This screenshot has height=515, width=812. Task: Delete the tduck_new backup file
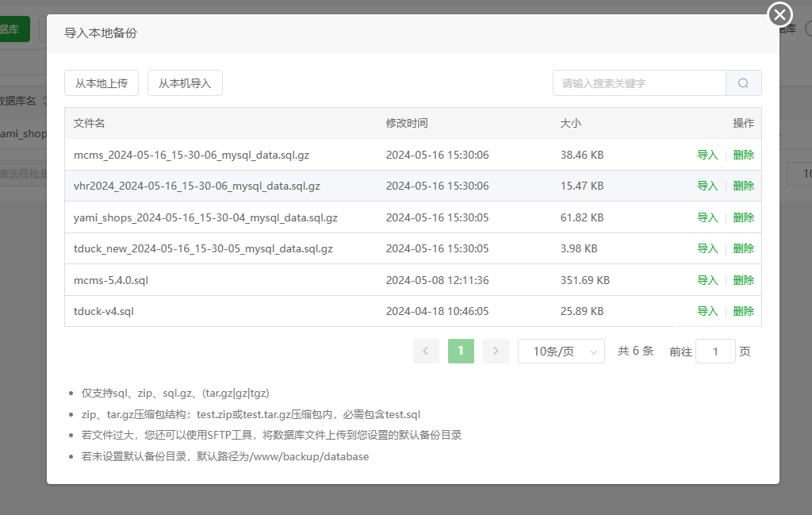coord(743,248)
